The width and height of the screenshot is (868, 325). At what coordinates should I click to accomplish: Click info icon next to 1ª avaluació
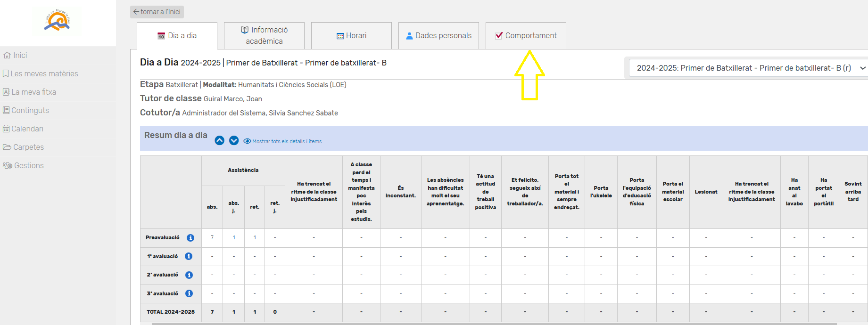tap(189, 256)
